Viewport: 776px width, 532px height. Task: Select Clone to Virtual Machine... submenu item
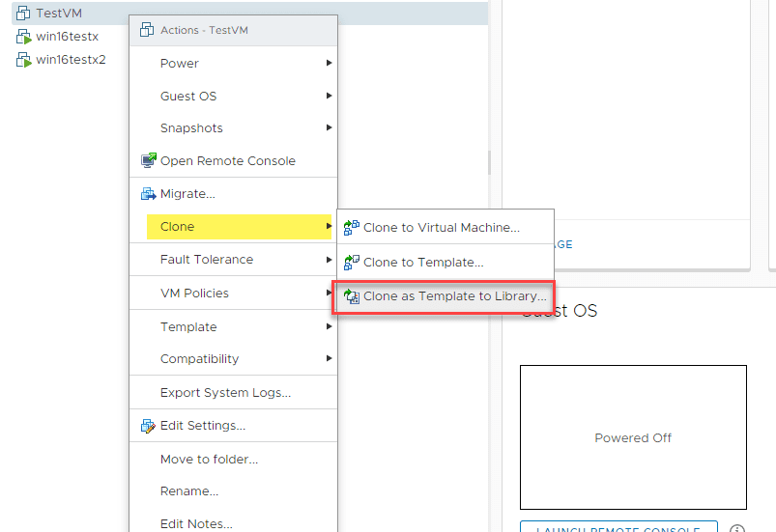(445, 228)
